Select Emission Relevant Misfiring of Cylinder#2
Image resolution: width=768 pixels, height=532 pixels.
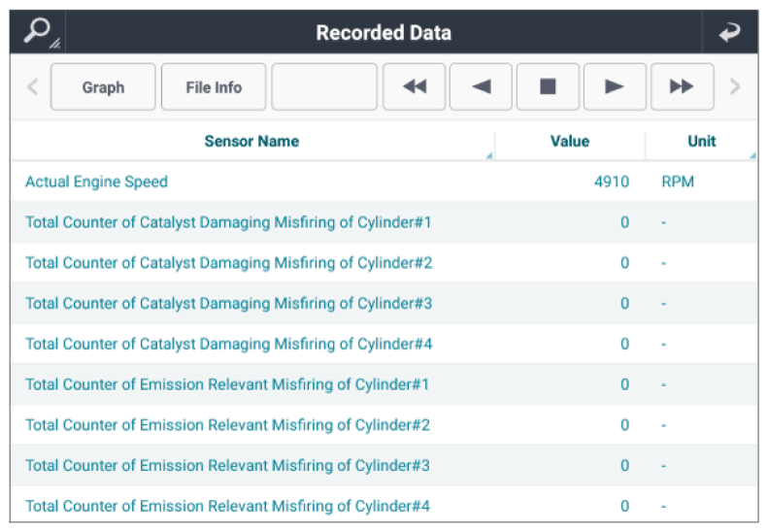(x=227, y=425)
